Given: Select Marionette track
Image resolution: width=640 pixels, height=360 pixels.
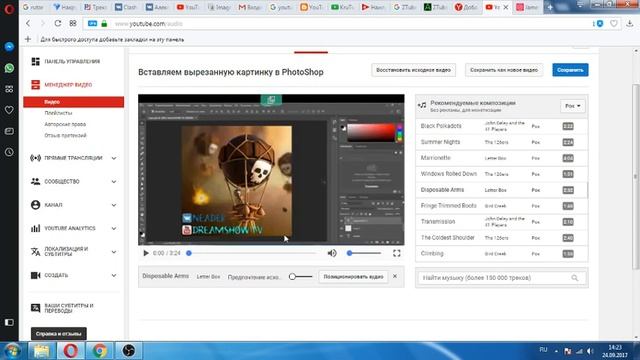Looking at the screenshot, I should 502,158.
